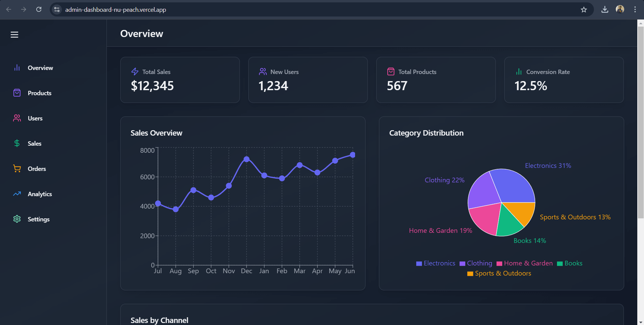Click the Jun data point on sales chart
Viewport: 644px width, 325px height.
tap(353, 155)
